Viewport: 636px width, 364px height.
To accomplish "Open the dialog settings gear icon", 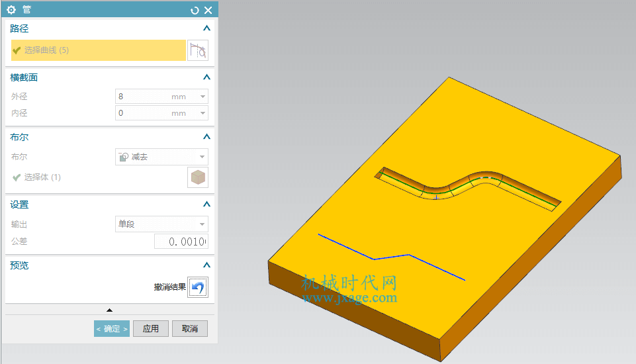I will click(11, 10).
